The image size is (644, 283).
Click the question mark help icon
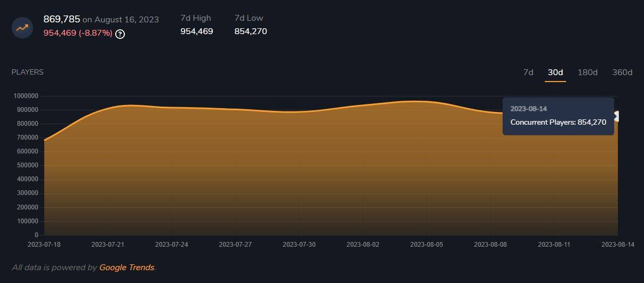point(120,34)
